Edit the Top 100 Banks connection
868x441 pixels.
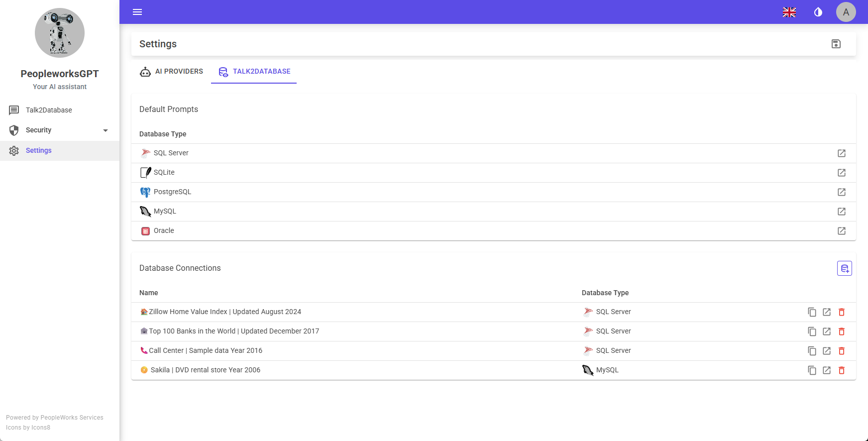tap(827, 331)
